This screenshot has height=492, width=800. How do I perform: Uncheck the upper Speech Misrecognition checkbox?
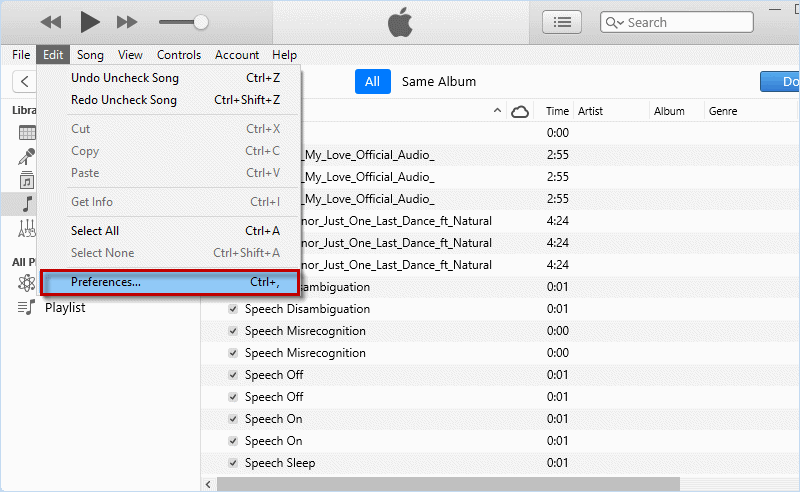pyautogui.click(x=233, y=331)
